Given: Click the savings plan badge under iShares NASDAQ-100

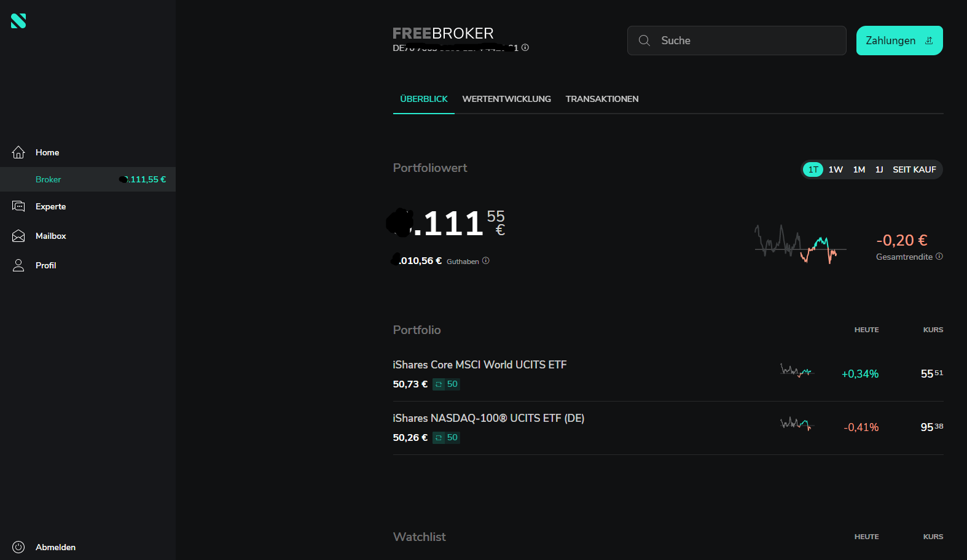Looking at the screenshot, I should click(x=446, y=438).
